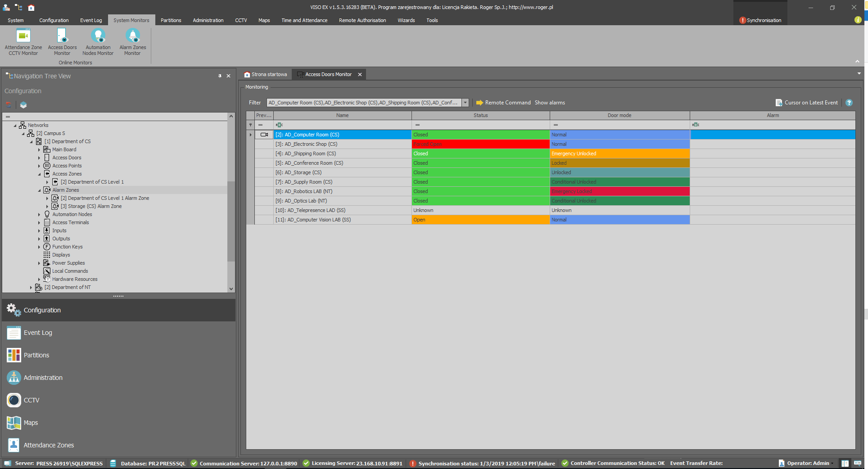The image size is (868, 469).
Task: Toggle Cursor on Latest Event
Action: (807, 103)
